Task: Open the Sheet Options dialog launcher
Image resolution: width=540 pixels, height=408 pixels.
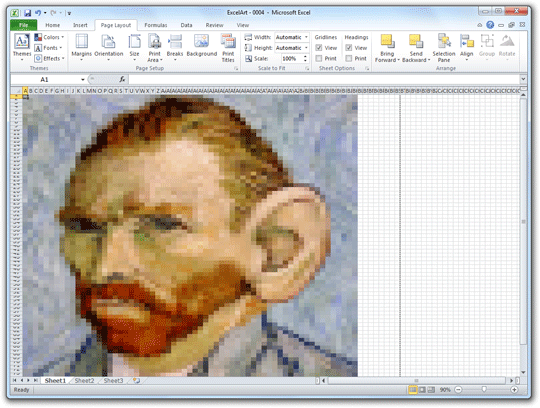Action: 367,69
